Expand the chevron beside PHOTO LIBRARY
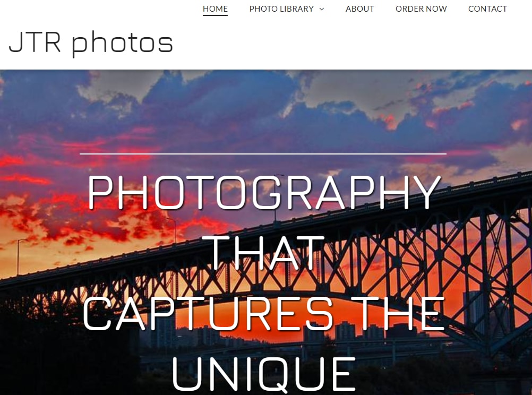The height and width of the screenshot is (395, 532). pos(322,9)
